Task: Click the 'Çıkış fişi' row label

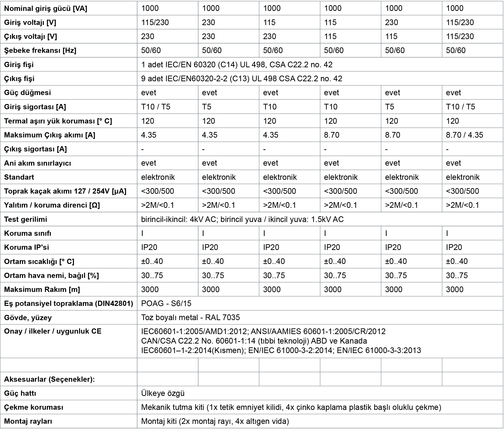Action: point(19,79)
